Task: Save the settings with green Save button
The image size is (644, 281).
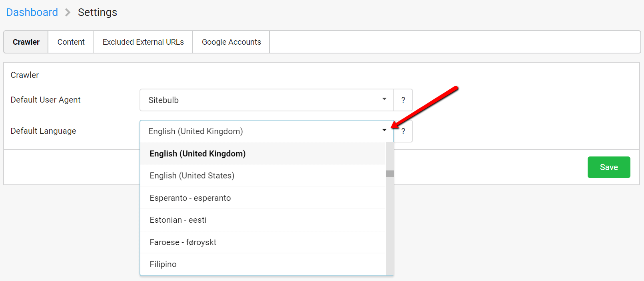Action: pos(609,167)
